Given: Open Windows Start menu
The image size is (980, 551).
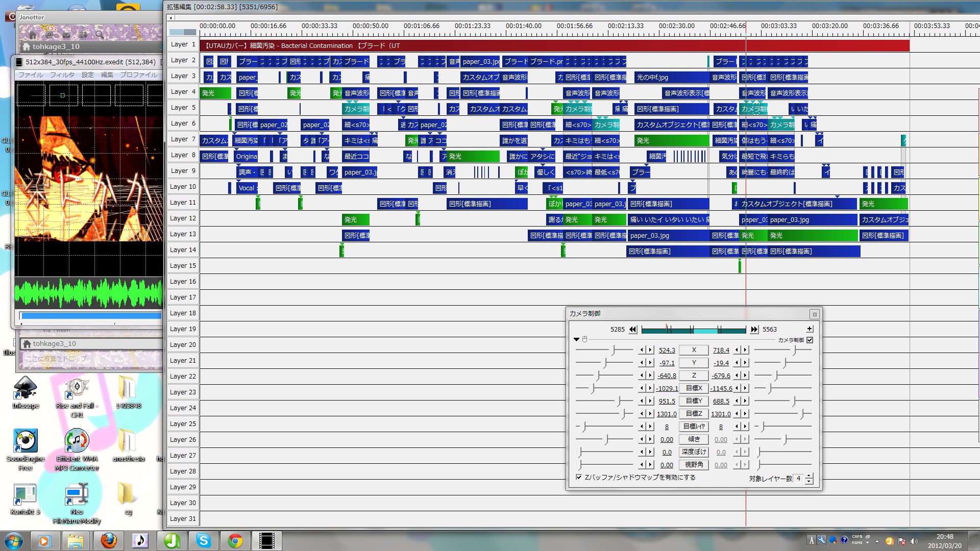Looking at the screenshot, I should [x=14, y=541].
